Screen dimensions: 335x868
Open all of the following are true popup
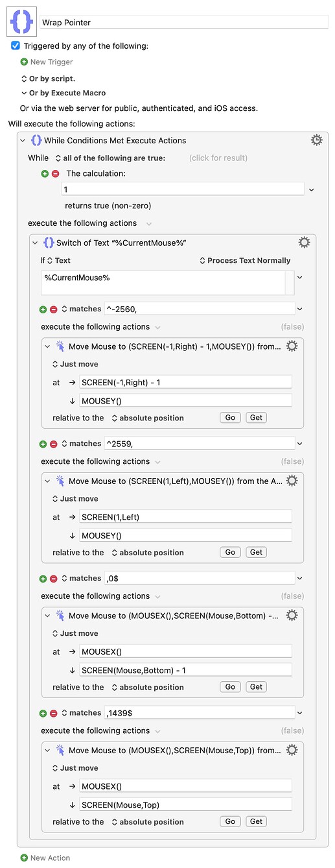pyautogui.click(x=110, y=158)
